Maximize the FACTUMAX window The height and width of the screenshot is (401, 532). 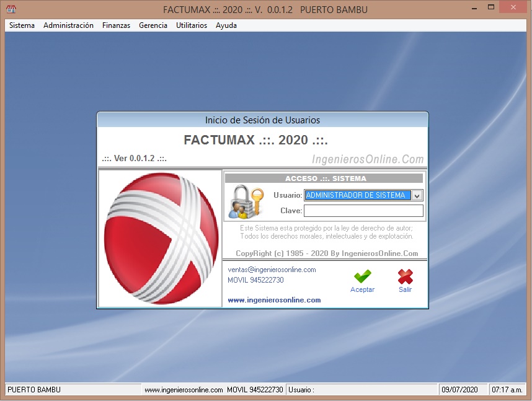click(491, 7)
